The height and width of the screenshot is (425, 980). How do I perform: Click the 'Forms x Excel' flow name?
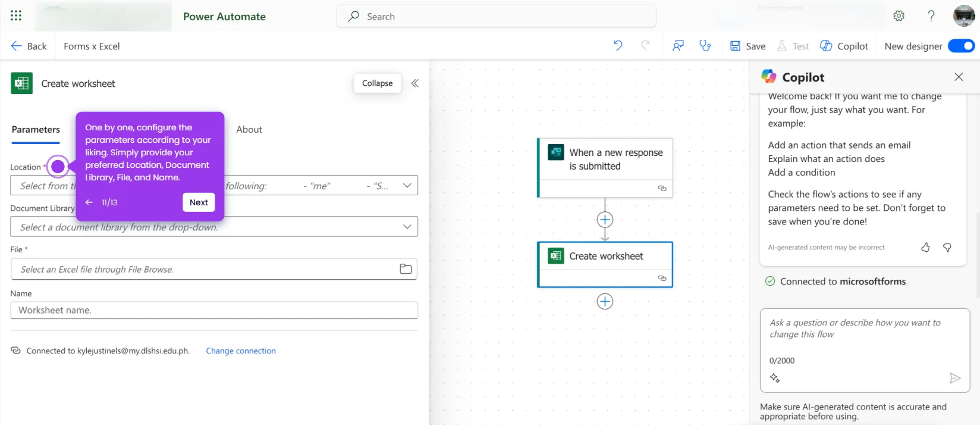92,46
